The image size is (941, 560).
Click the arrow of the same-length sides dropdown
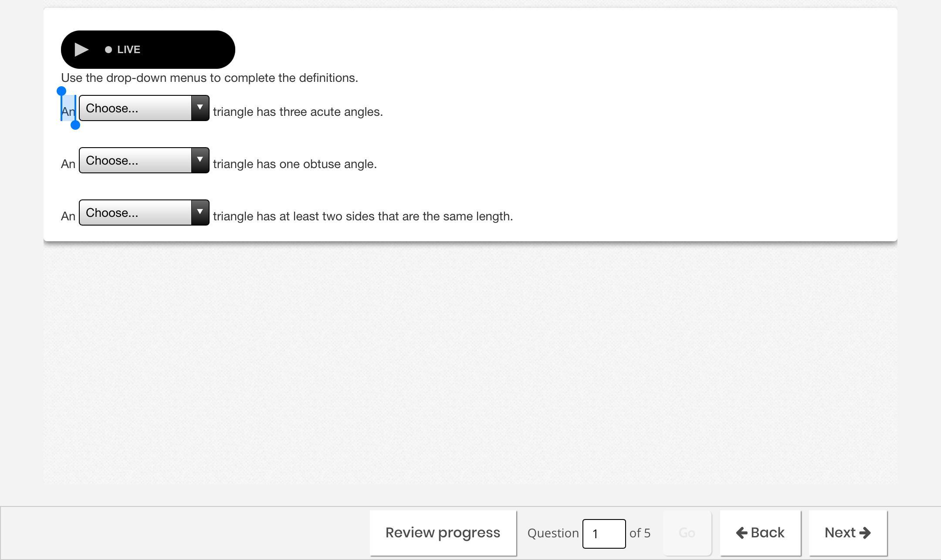[200, 213]
